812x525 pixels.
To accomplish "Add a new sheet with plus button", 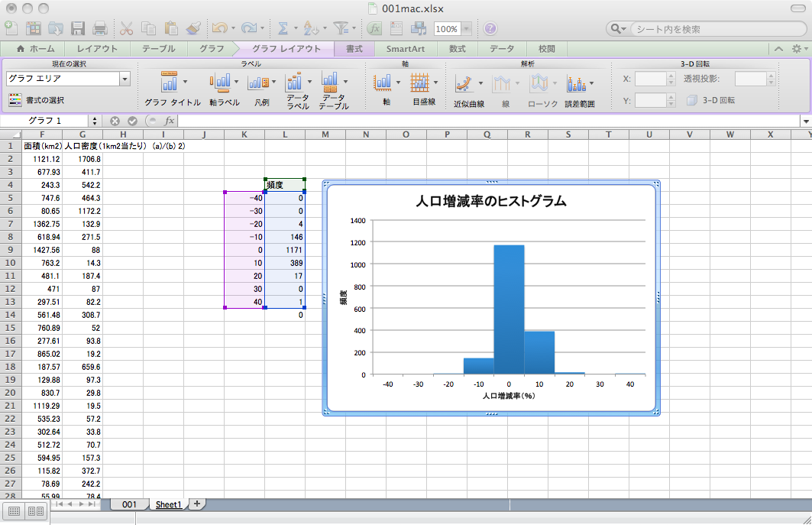I will pyautogui.click(x=197, y=504).
